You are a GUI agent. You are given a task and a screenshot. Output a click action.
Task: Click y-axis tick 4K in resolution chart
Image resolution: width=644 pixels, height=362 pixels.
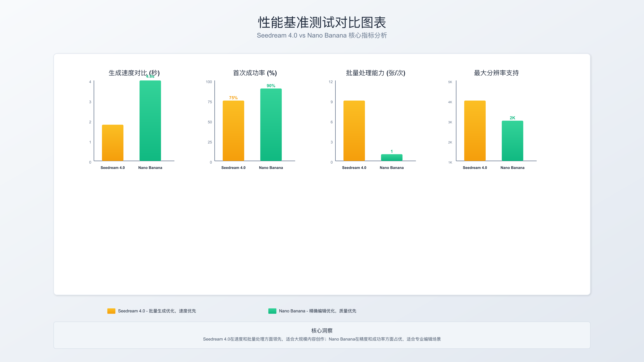tap(450, 102)
